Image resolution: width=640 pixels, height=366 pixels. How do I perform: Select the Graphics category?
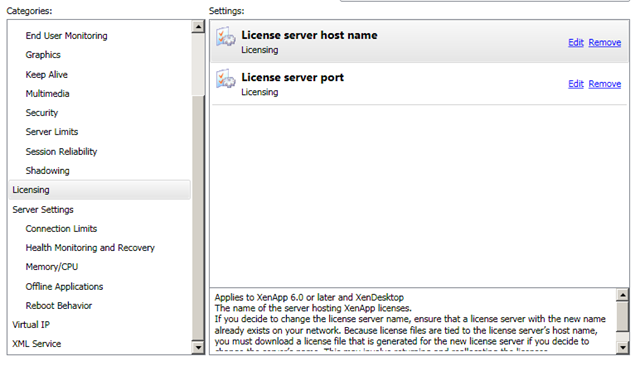click(43, 55)
